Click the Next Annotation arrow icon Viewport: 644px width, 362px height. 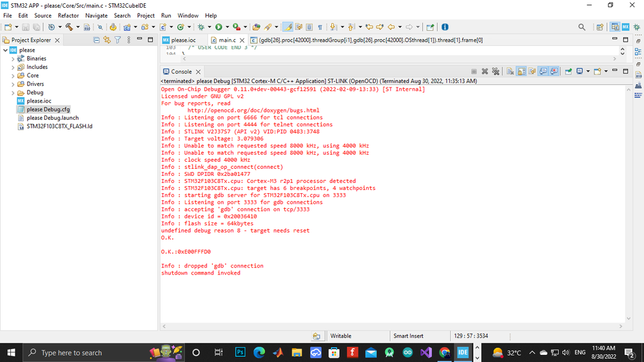[333, 27]
